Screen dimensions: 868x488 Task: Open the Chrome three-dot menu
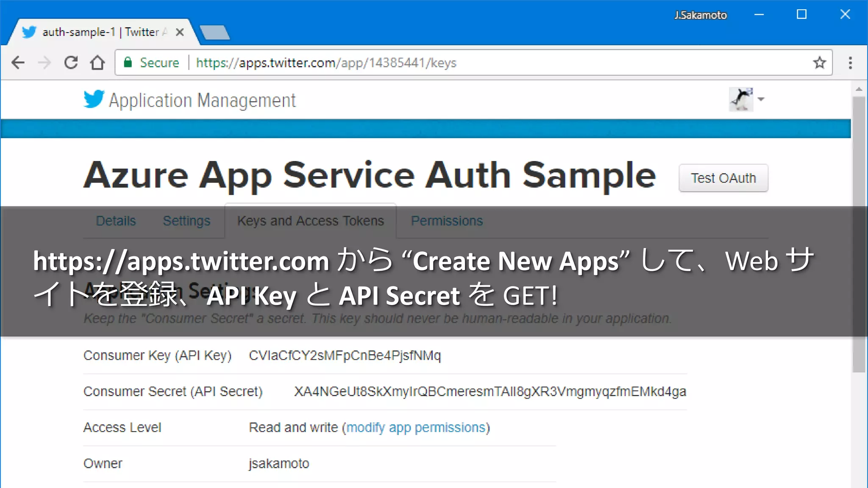click(850, 63)
